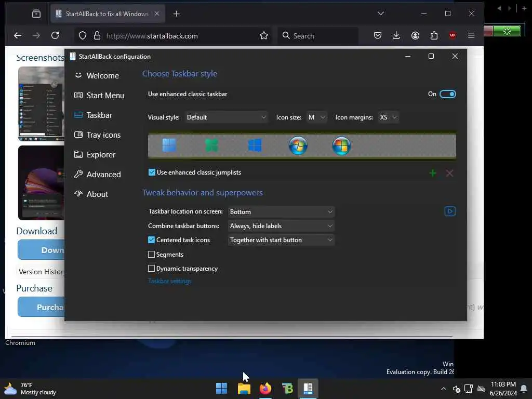Open the Firefox downloads panel
The image size is (532, 399).
(396, 36)
